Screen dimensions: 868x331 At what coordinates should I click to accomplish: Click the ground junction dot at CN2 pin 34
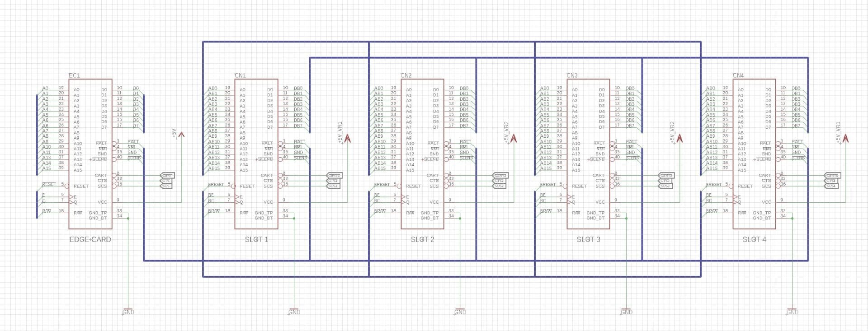460,219
